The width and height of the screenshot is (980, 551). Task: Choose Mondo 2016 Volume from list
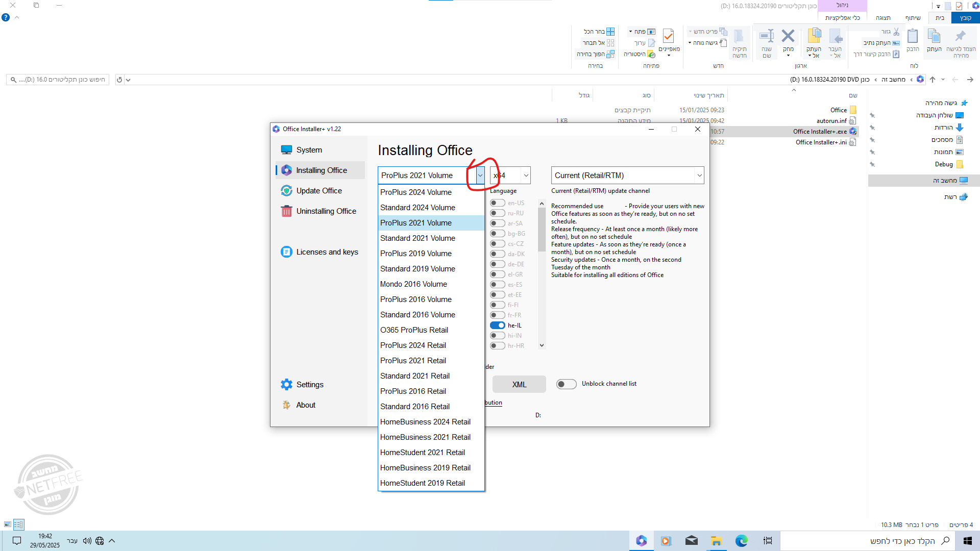click(x=431, y=284)
